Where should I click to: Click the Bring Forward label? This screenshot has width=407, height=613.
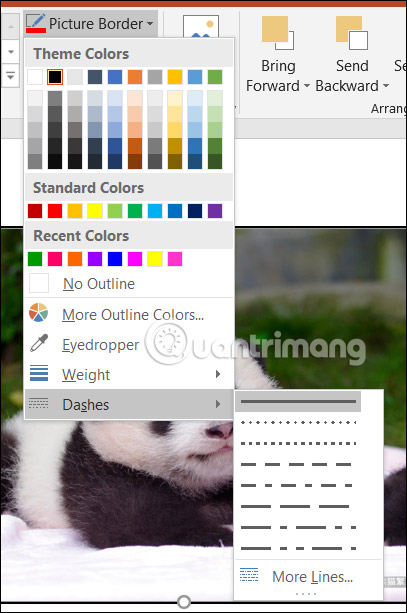(278, 76)
